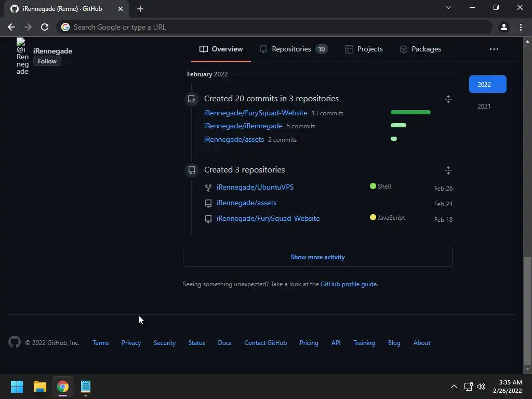Click the iRennegade avatar image
Image resolution: width=532 pixels, height=399 pixels.
[x=22, y=56]
